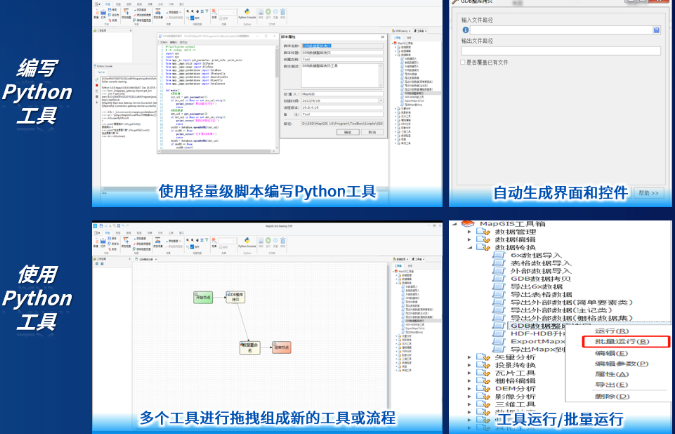Select the red end node on workflow canvas
The height and width of the screenshot is (434, 675).
tap(282, 347)
